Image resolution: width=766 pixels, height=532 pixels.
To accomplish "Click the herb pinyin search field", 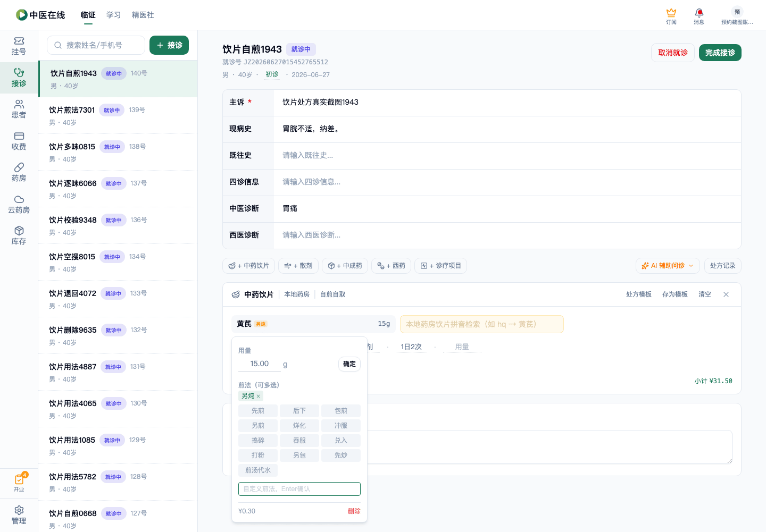I will pos(482,324).
